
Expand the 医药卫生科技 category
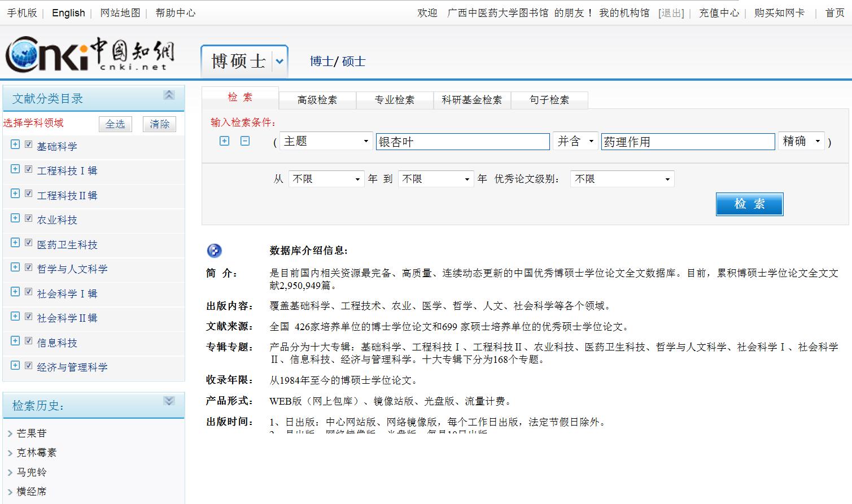15,243
